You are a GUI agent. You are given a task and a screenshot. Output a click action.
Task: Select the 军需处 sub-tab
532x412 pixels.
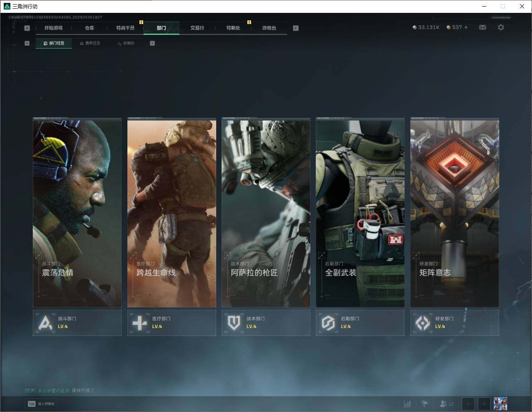(x=126, y=43)
